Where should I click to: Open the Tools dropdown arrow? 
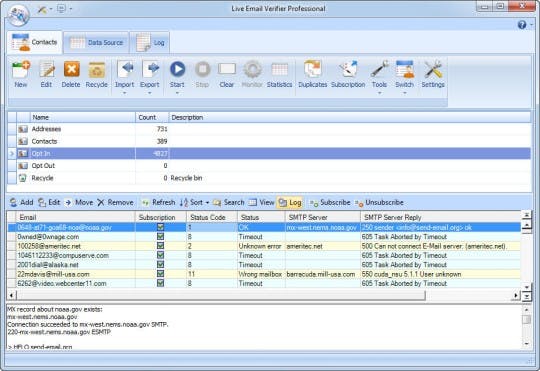pyautogui.click(x=380, y=93)
